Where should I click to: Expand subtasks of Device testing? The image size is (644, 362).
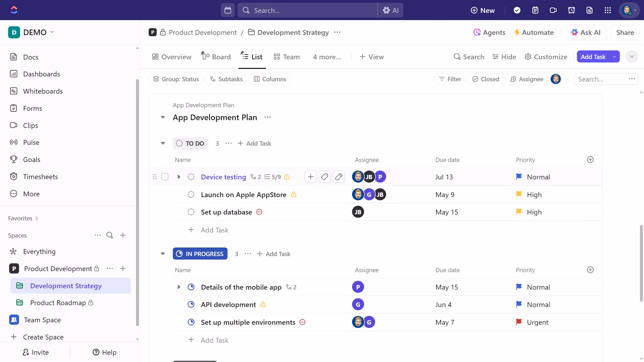point(179,177)
